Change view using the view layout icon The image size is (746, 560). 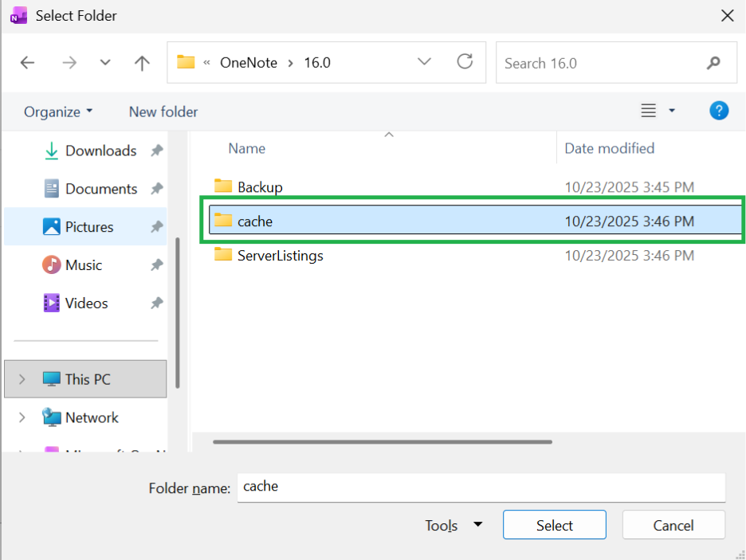coord(649,111)
